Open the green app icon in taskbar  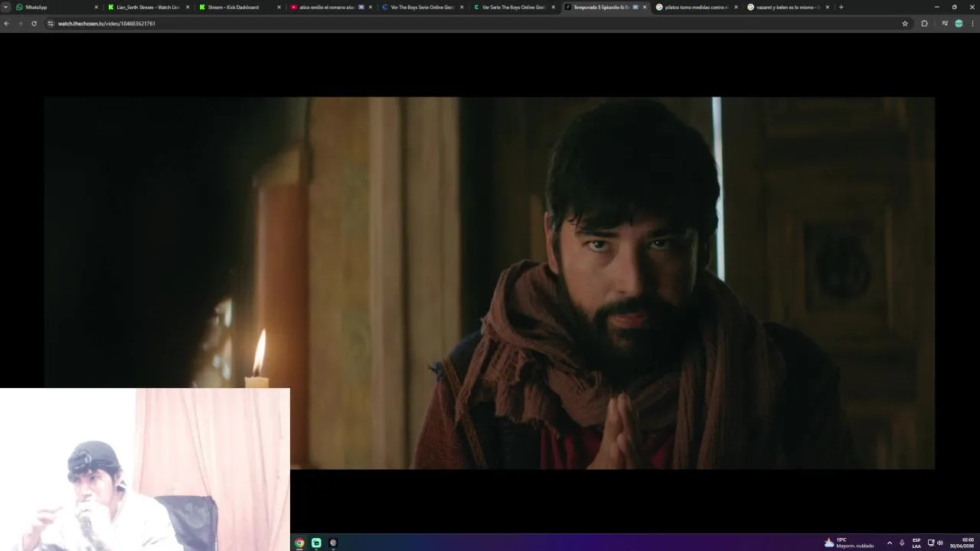click(316, 543)
